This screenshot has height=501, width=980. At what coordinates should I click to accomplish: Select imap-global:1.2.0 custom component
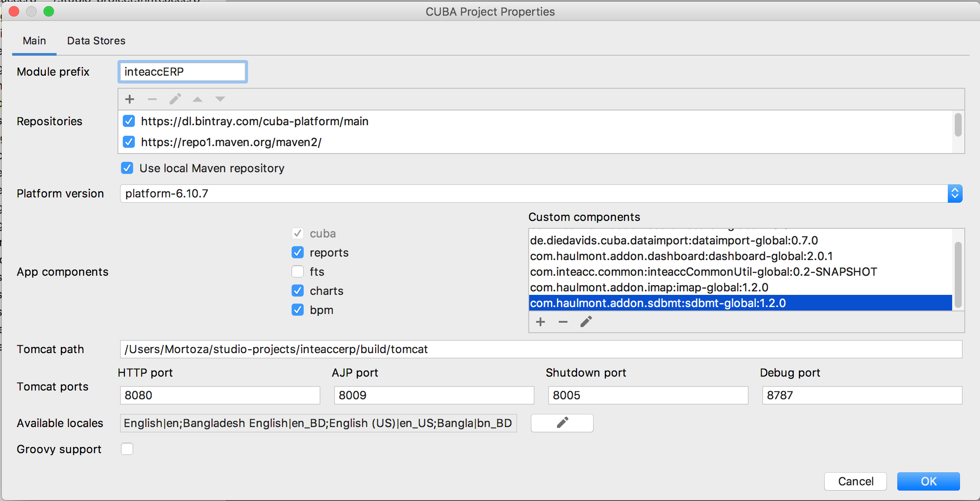(x=741, y=287)
